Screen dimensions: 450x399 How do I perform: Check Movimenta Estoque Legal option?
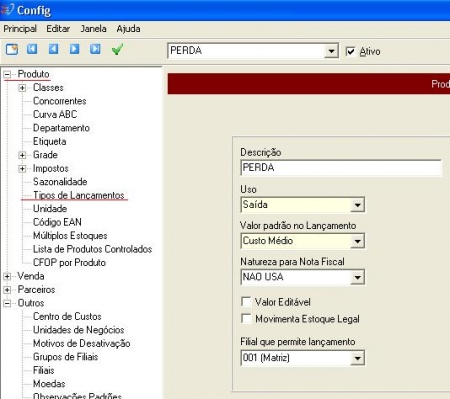pyautogui.click(x=246, y=318)
